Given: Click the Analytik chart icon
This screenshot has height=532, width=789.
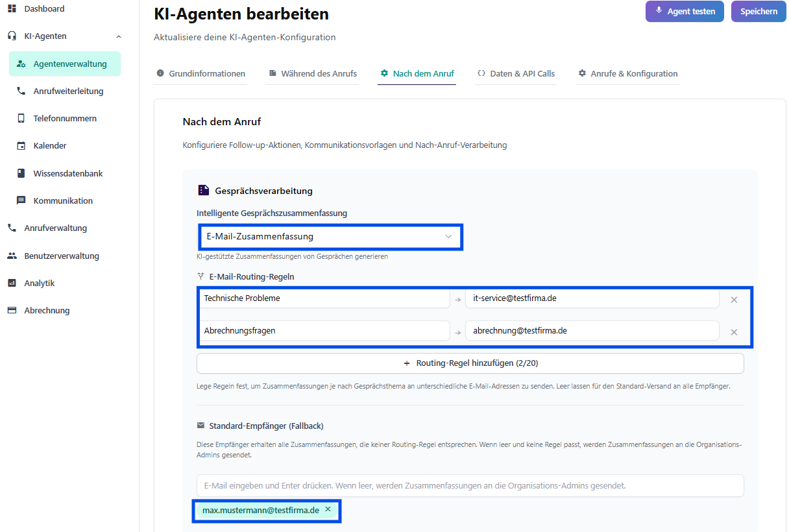Looking at the screenshot, I should [x=12, y=283].
